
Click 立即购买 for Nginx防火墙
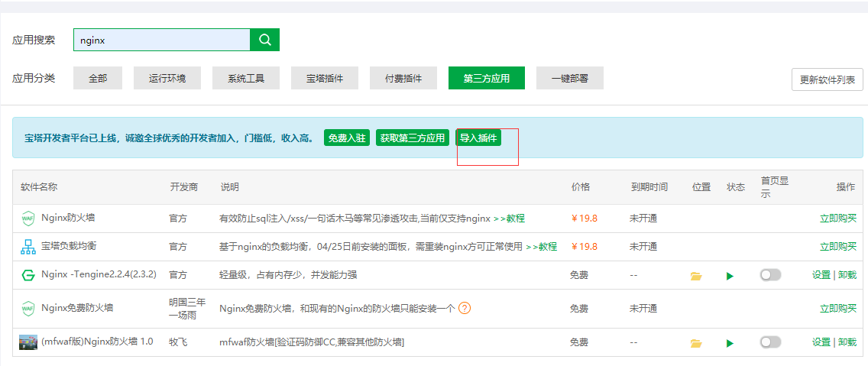point(838,219)
